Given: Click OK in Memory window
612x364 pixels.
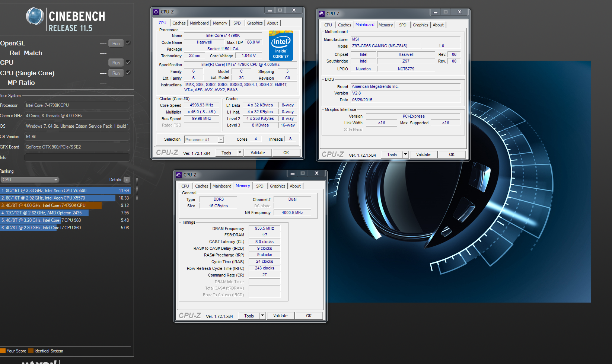Looking at the screenshot, I should (309, 316).
